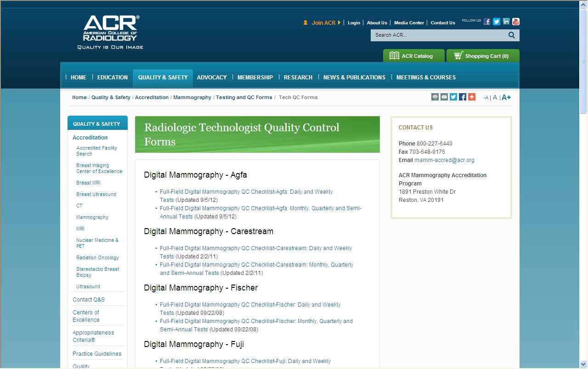588x369 pixels.
Task: Open ACR Catalog button
Action: click(414, 56)
